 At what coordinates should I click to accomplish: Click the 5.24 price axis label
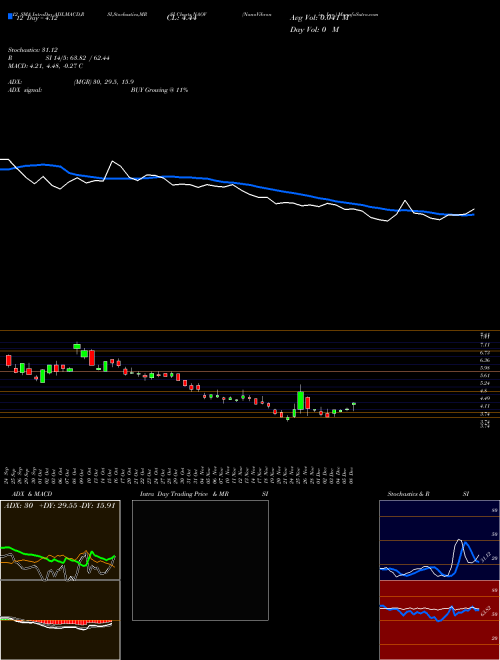point(485,383)
